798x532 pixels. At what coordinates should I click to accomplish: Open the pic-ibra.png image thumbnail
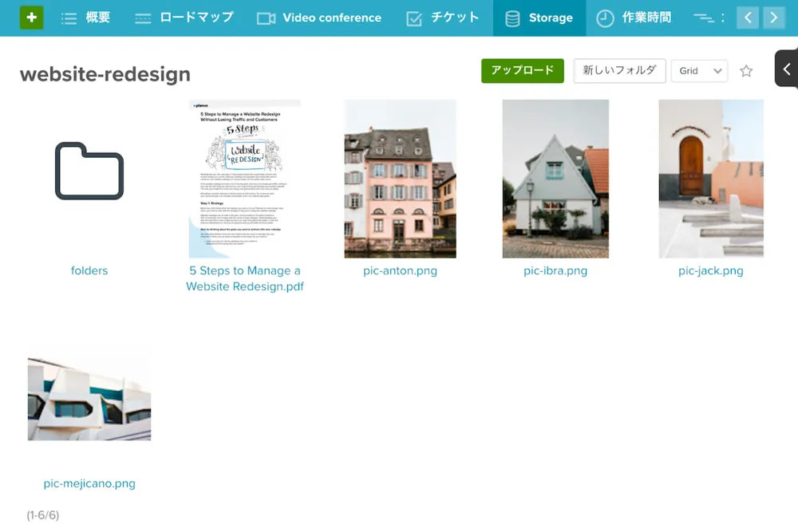pos(555,179)
